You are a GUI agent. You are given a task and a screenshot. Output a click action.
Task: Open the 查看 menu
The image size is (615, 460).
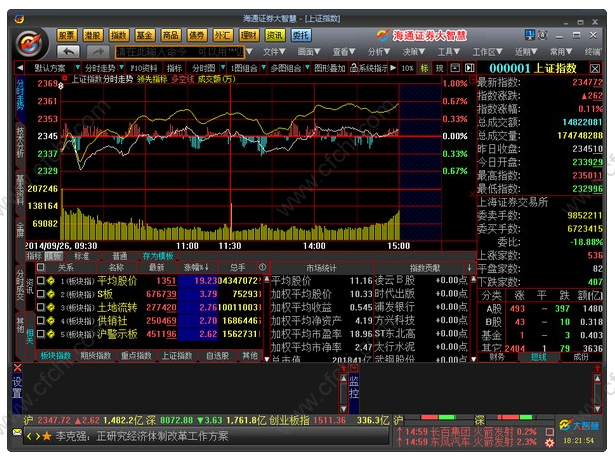click(x=344, y=52)
